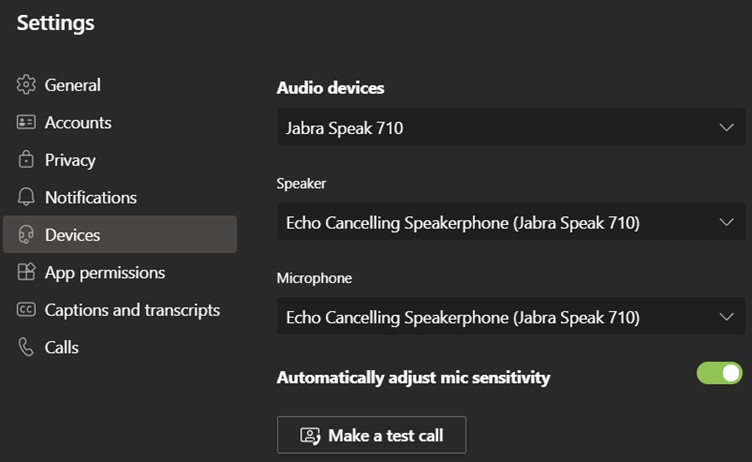Click the Captions CC icon
This screenshot has width=752, height=462.
26,310
